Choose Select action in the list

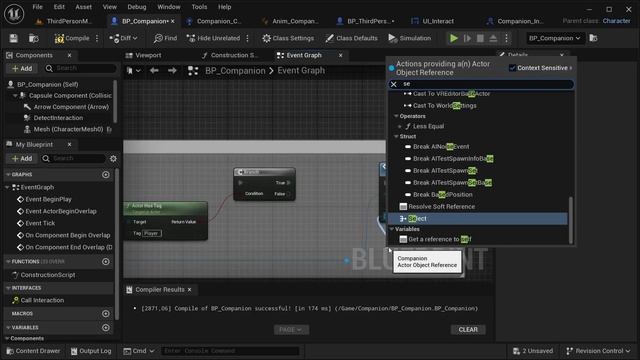tap(478, 219)
